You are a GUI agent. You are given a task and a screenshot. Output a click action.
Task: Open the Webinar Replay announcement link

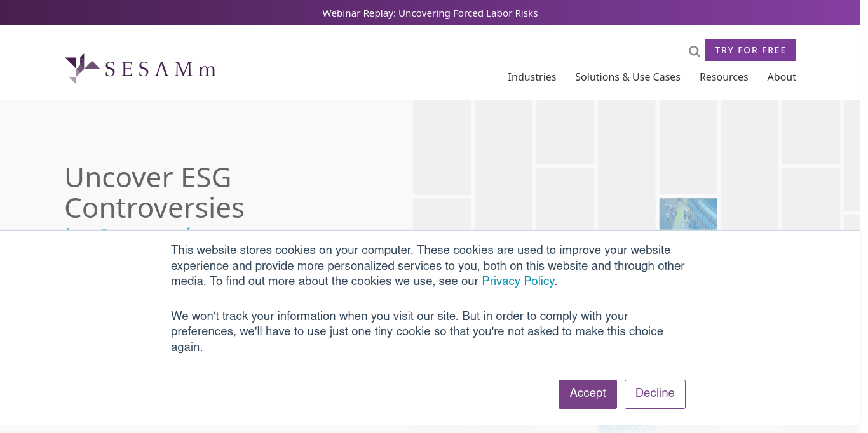430,13
